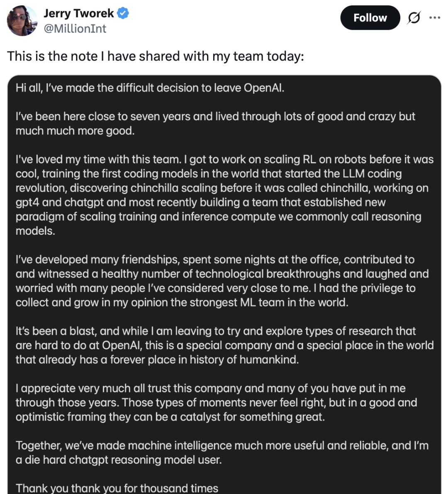Open the @MillionInt handle link
This screenshot has width=448, height=494.
click(75, 29)
